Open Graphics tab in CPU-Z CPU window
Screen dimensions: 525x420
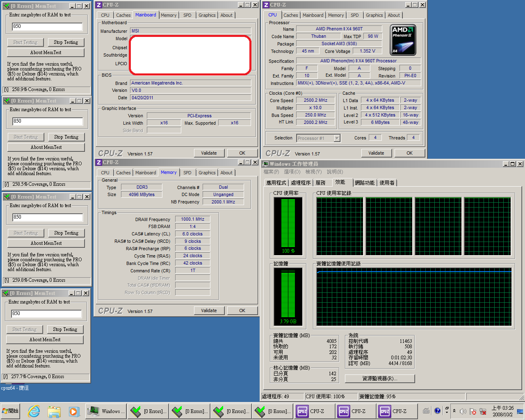point(374,15)
